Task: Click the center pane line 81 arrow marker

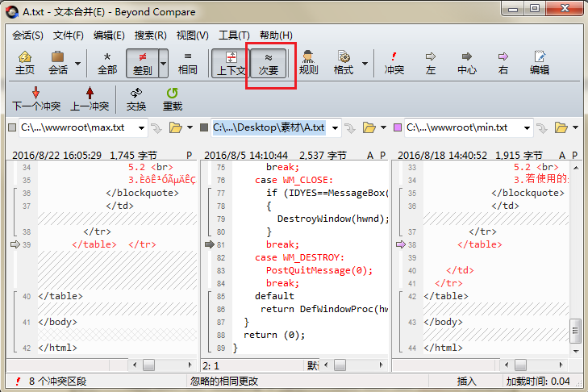Action: pos(209,244)
